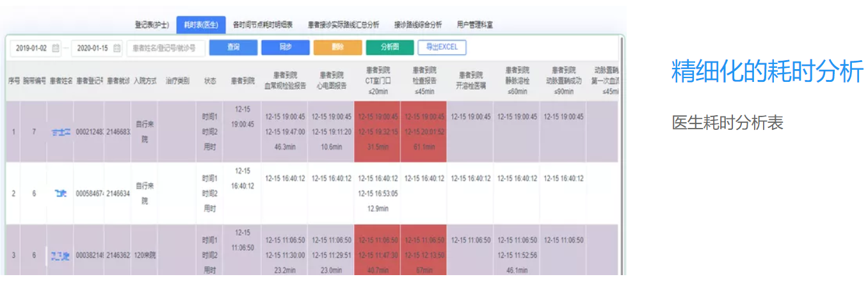Open the patient name link in row 2

tap(60, 193)
